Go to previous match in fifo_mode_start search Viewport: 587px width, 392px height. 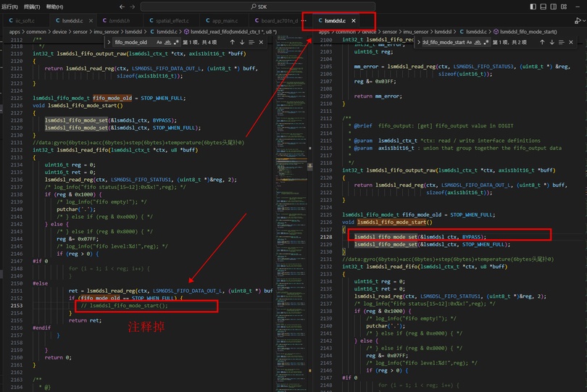(x=542, y=42)
